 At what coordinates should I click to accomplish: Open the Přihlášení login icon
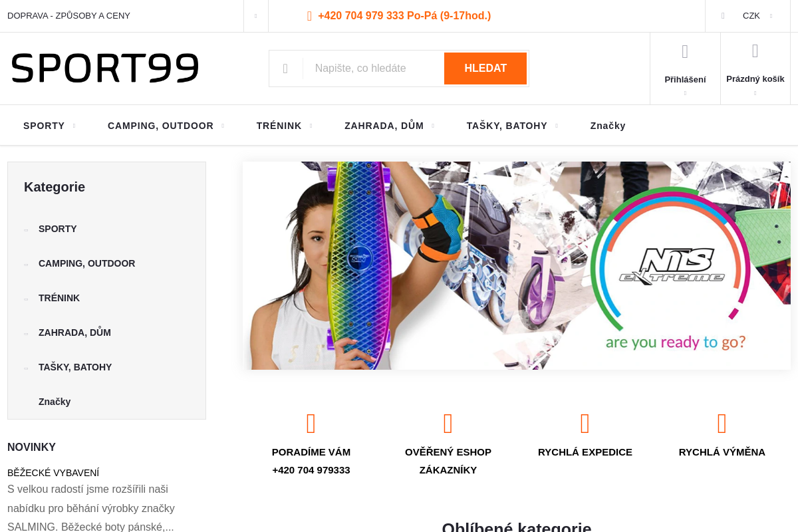(x=685, y=51)
